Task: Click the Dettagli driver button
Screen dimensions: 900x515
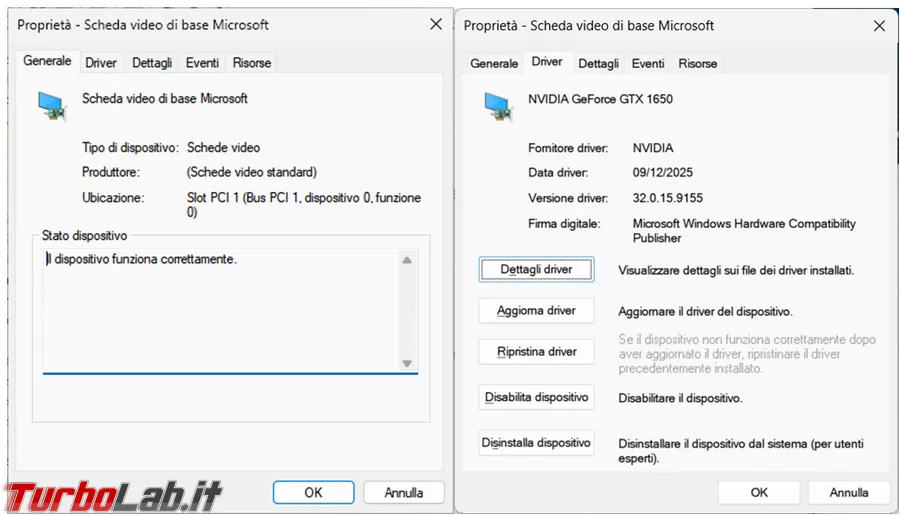Action: tap(536, 269)
